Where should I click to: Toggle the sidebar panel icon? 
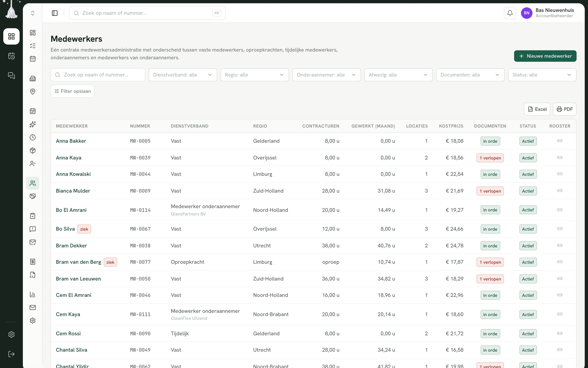click(55, 13)
